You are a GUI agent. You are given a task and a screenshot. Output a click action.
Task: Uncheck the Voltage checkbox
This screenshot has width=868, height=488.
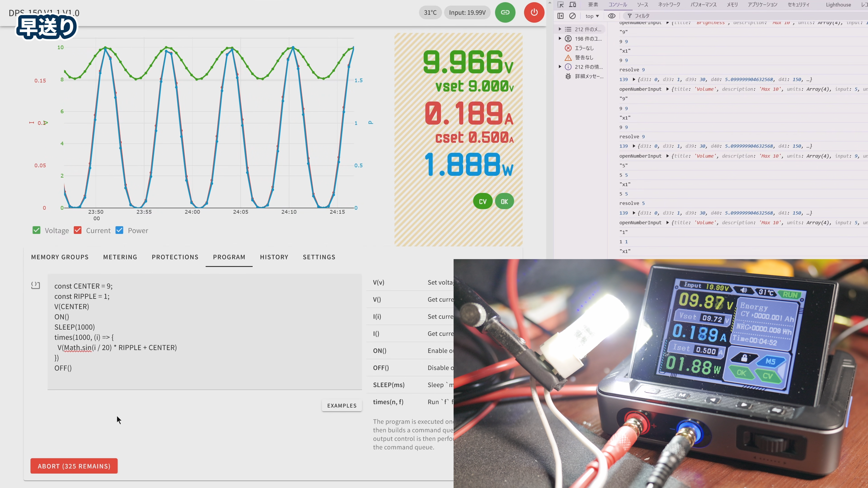[36, 230]
